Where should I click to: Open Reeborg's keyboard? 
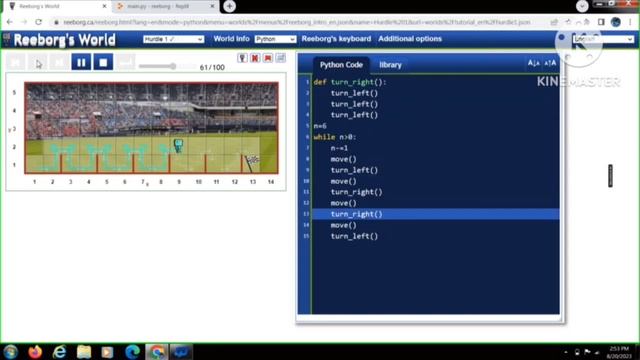tap(336, 39)
